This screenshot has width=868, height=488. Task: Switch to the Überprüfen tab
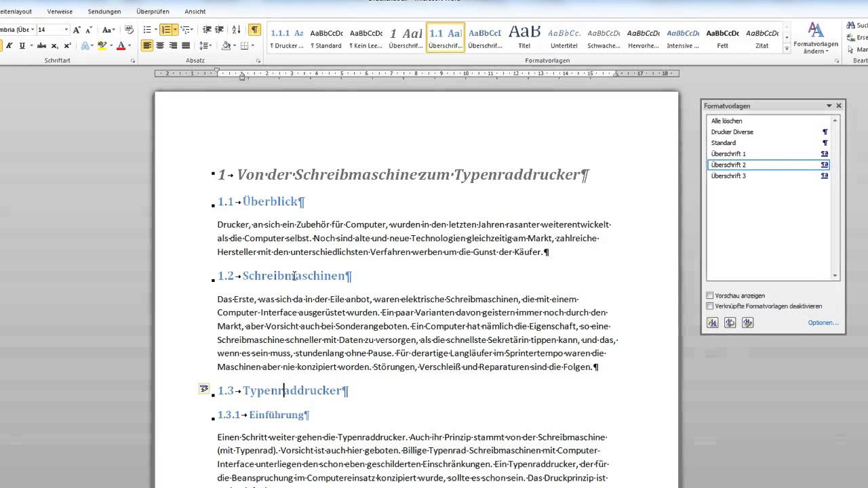pos(153,12)
